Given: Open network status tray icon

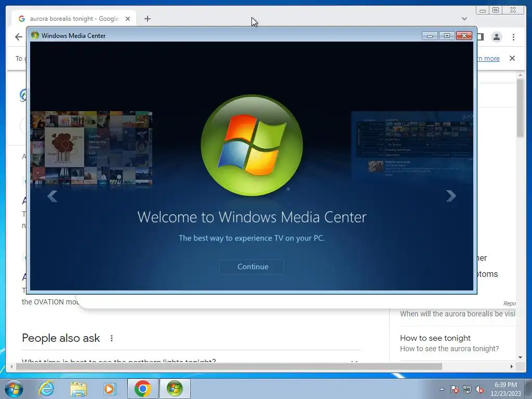Looking at the screenshot, I should tap(467, 389).
